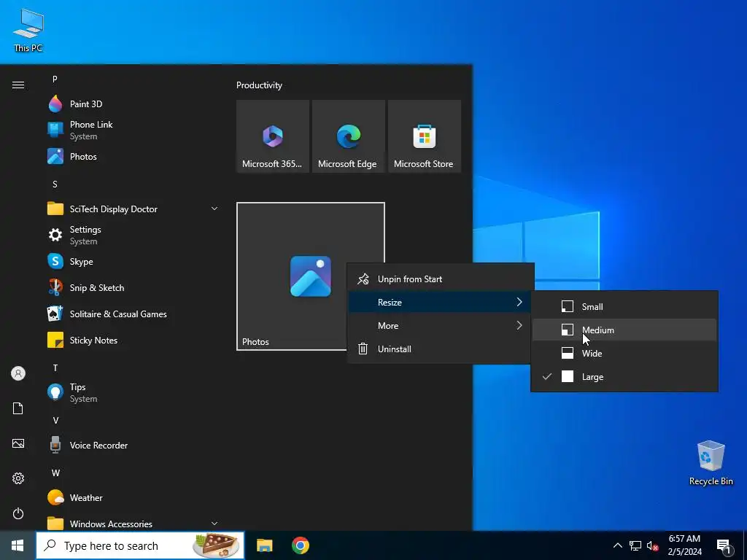Set tile size to Wide
The height and width of the screenshot is (560, 747).
click(x=624, y=354)
